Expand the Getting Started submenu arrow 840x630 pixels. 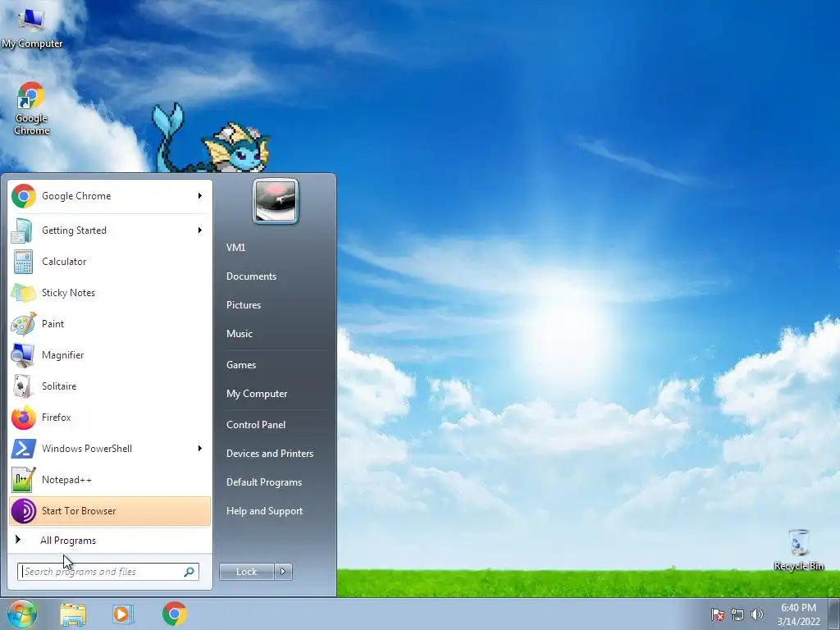(200, 231)
